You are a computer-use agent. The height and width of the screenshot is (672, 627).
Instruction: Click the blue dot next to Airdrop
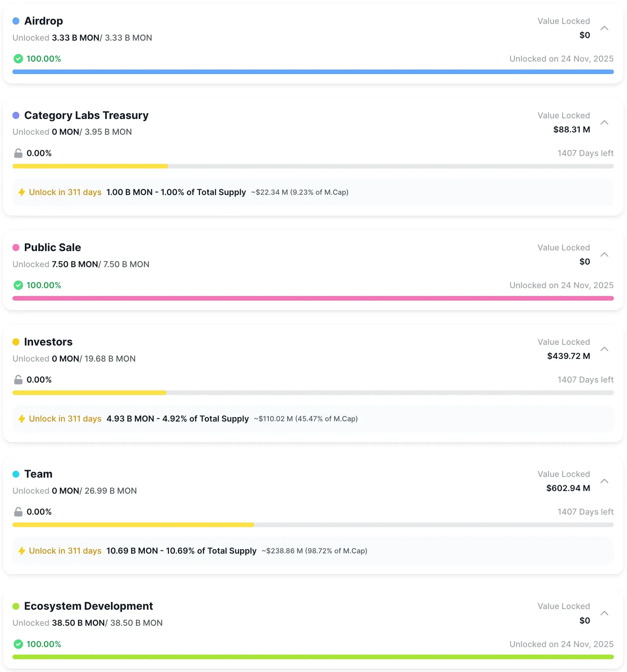[x=16, y=21]
